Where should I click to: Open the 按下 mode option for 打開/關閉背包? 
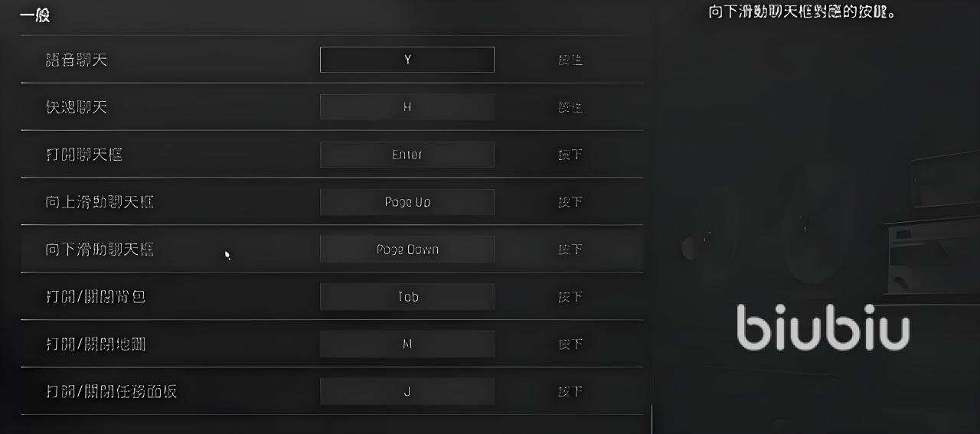coord(570,297)
